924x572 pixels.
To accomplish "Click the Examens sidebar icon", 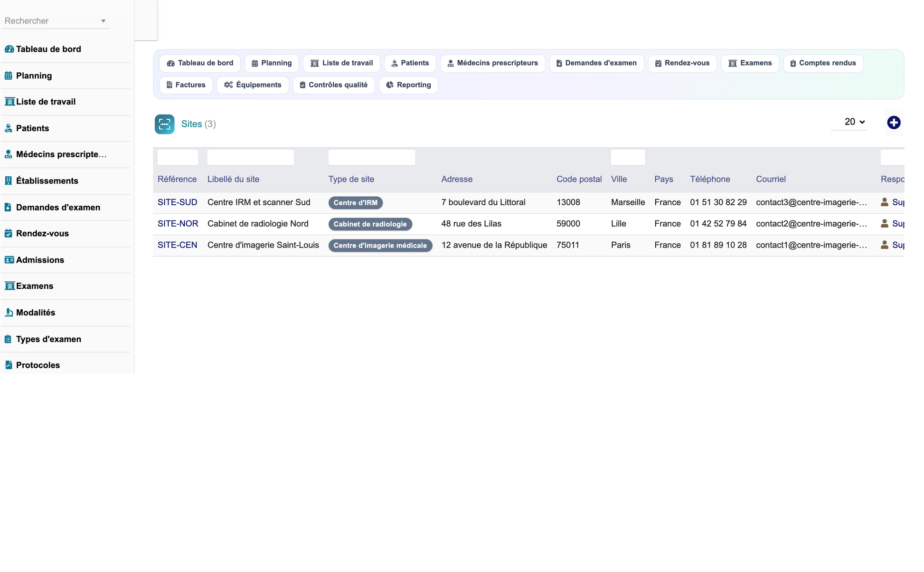I will [x=9, y=286].
